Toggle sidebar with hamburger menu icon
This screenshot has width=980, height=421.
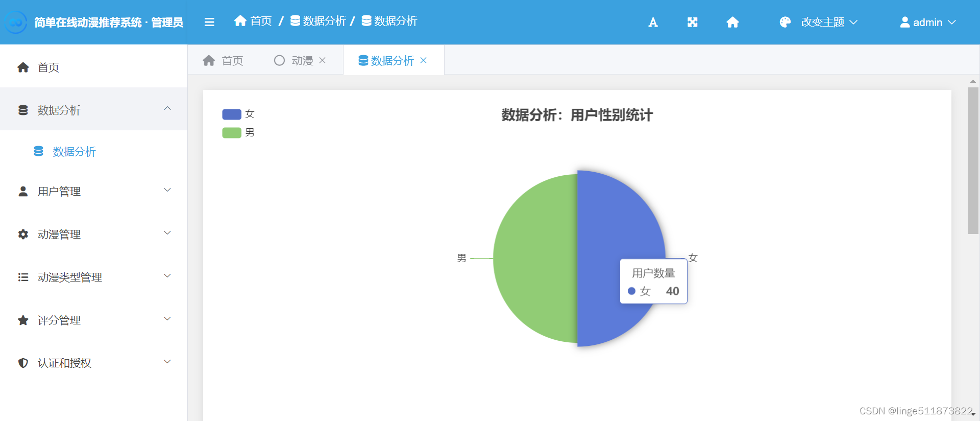(x=209, y=22)
